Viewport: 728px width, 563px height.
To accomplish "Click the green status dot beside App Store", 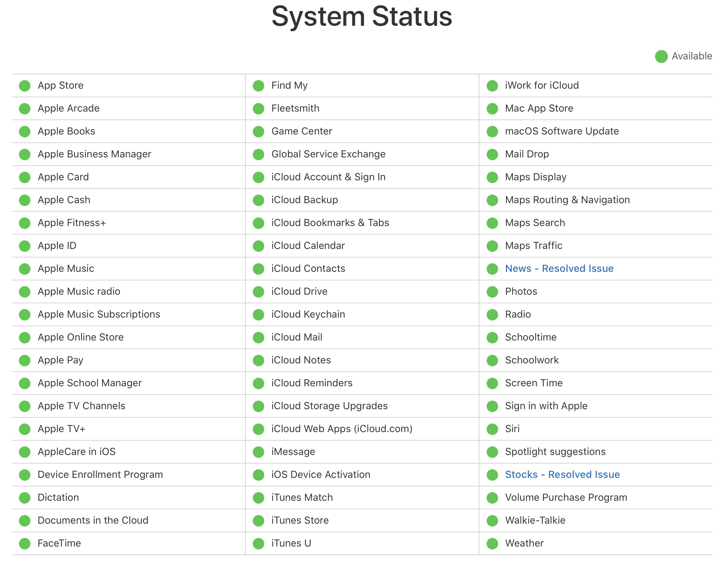I will click(x=25, y=86).
